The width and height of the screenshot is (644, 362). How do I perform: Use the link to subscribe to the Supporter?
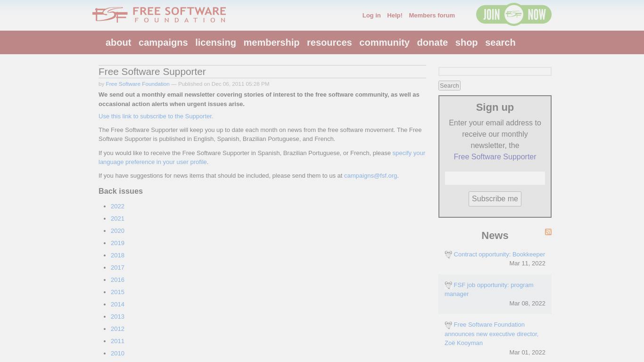coord(156,116)
